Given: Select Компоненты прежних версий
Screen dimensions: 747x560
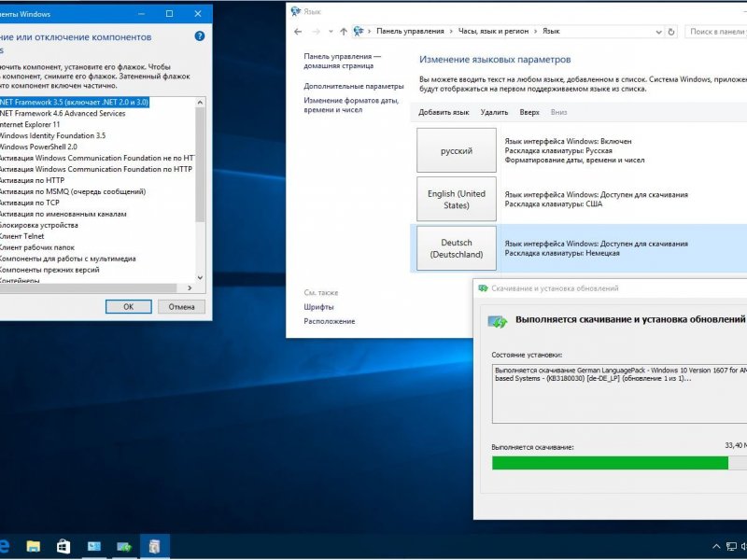Looking at the screenshot, I should [49, 270].
